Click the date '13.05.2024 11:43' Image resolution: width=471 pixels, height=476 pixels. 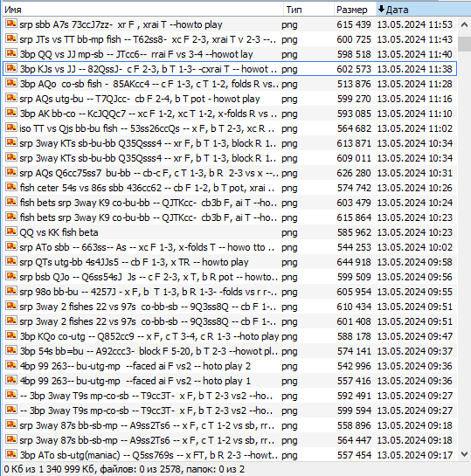[415, 39]
